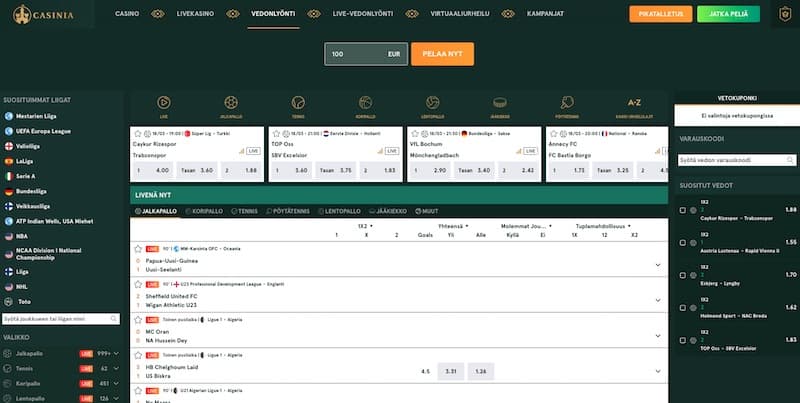
Task: Check the TOP Oss - SBV Excelsior popular bet
Action: click(x=683, y=340)
